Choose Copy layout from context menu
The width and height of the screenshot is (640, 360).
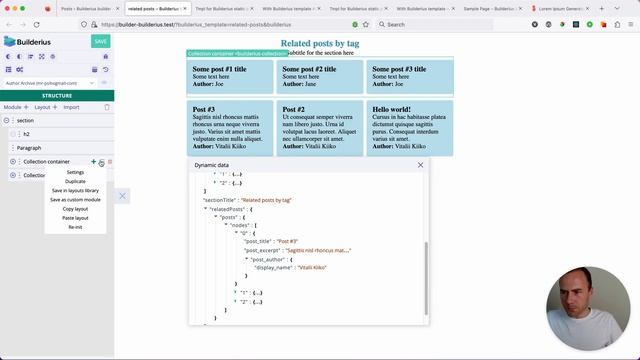pos(75,209)
